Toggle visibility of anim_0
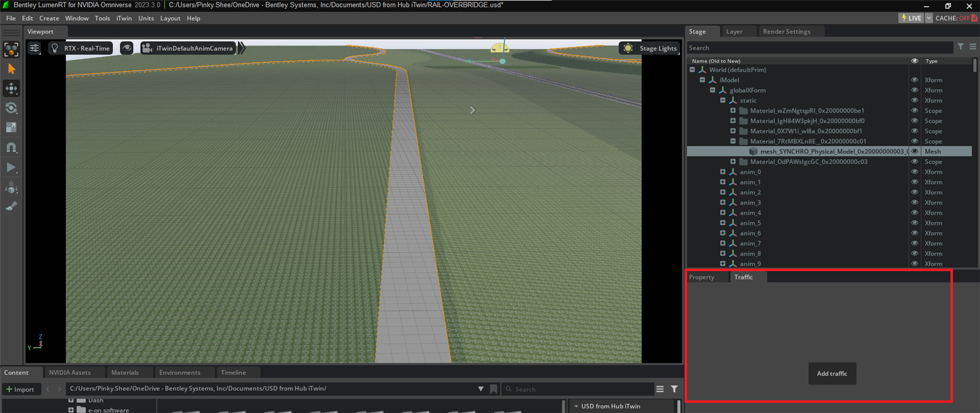Viewport: 980px width, 413px height. pos(915,172)
